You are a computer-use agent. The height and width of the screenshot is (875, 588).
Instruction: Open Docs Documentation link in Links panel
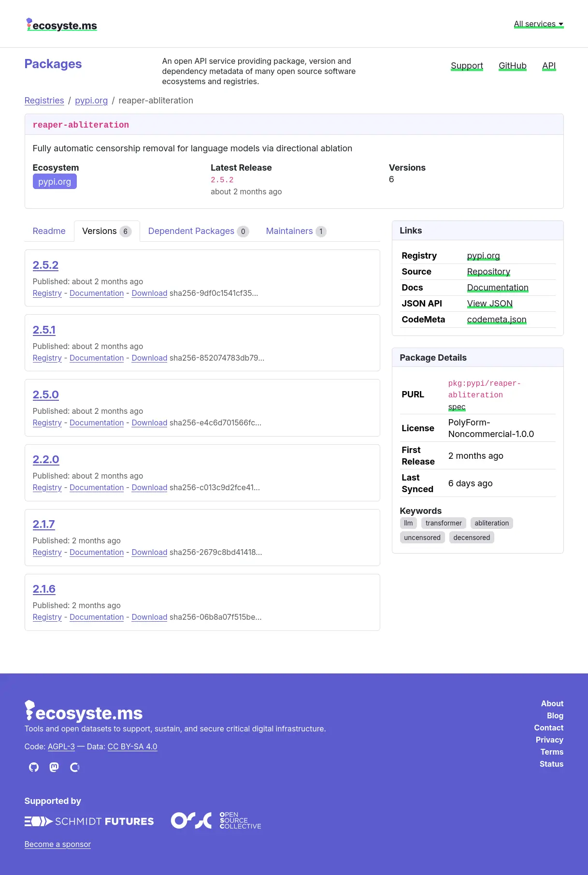(498, 288)
